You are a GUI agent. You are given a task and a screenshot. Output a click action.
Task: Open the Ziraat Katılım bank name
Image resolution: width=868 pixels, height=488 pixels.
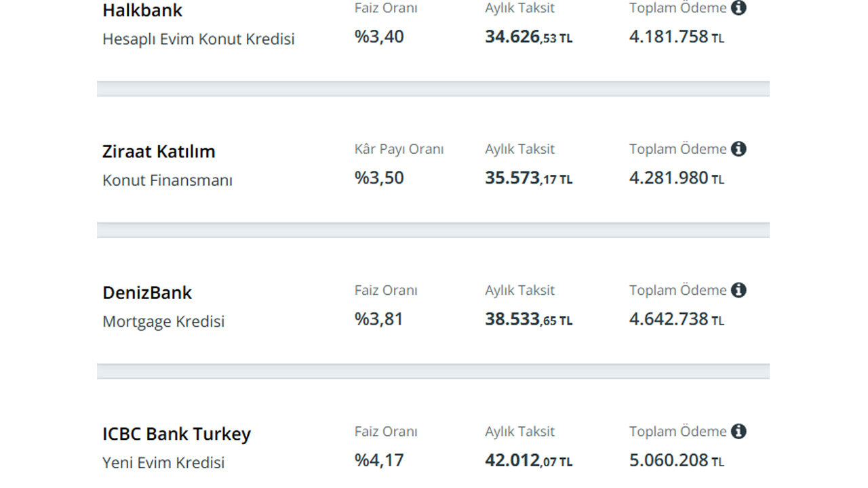(x=159, y=151)
